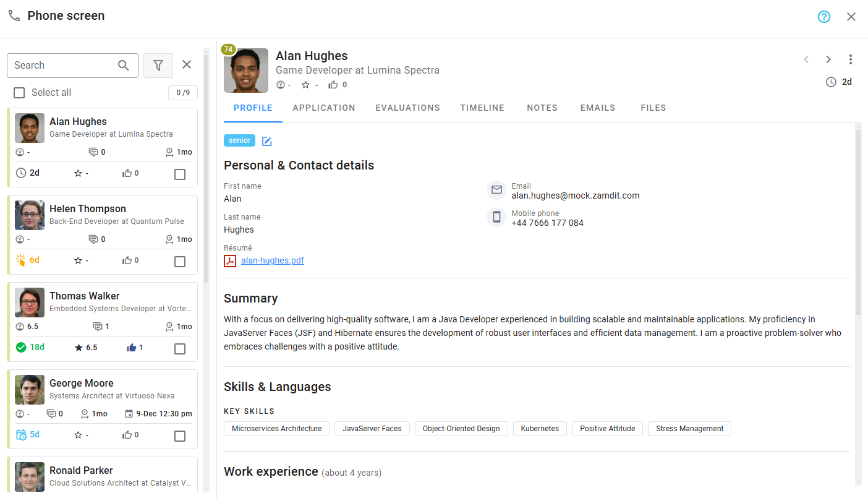Click the thumbs-up icon in the candidate header
Viewport: 868px width, 498px height.
(333, 84)
